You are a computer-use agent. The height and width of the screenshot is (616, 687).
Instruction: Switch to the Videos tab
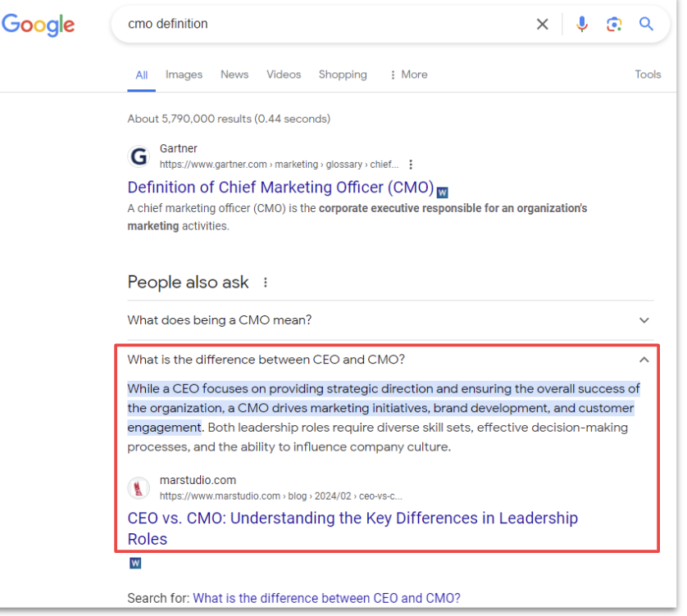(x=284, y=75)
